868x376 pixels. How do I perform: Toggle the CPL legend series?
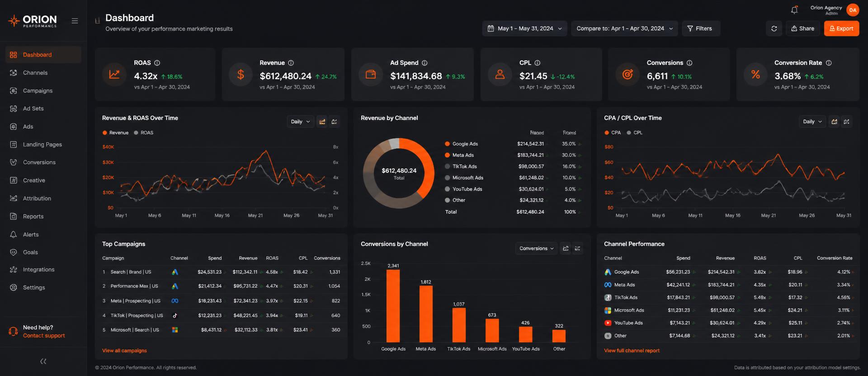click(x=634, y=133)
